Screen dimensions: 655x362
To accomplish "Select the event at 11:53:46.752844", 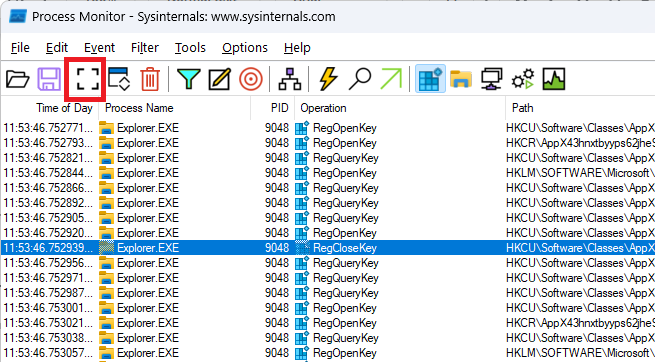I will tap(328, 173).
